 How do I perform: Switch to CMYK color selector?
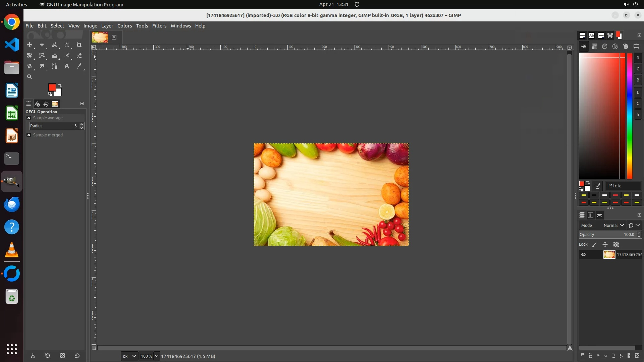tap(594, 47)
